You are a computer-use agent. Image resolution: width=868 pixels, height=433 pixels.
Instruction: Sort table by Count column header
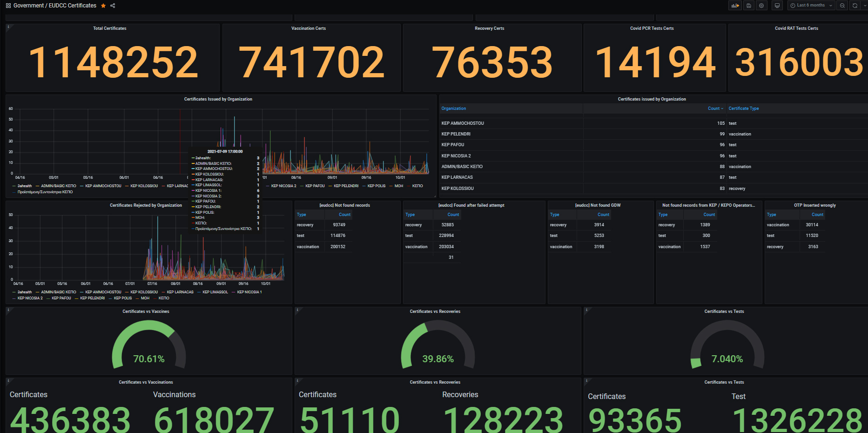pyautogui.click(x=713, y=108)
